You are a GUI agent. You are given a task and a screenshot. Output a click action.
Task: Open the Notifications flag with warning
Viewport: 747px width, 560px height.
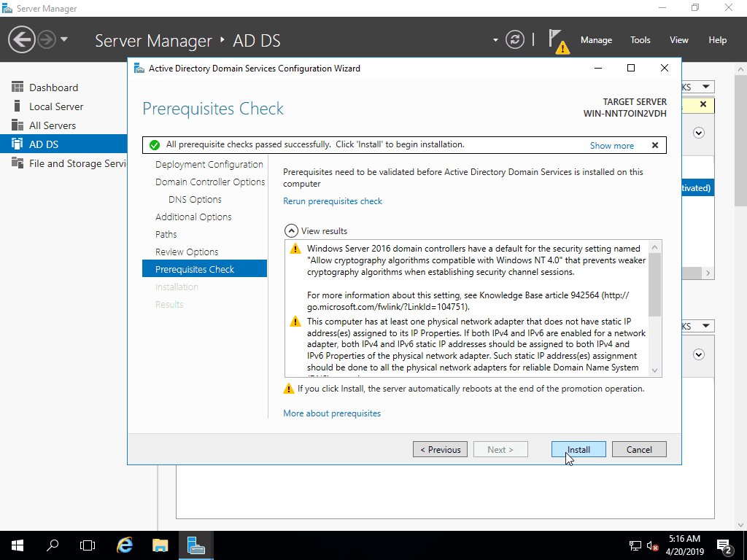tap(558, 41)
